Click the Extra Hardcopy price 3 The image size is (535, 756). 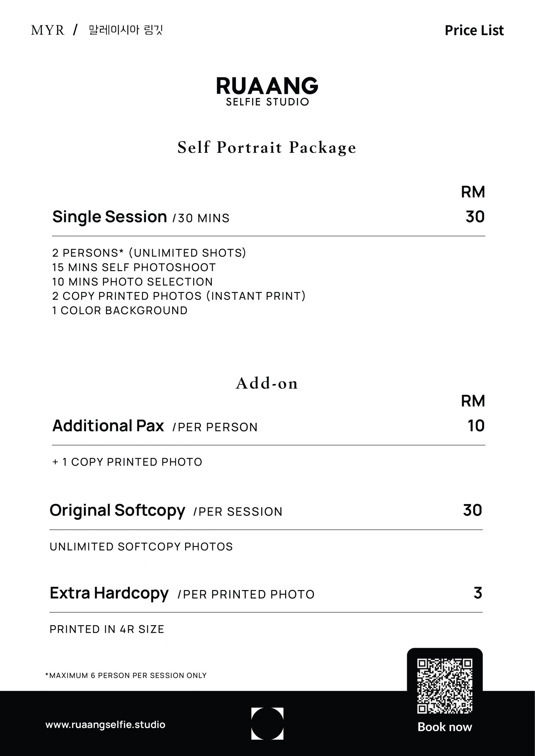point(478,593)
